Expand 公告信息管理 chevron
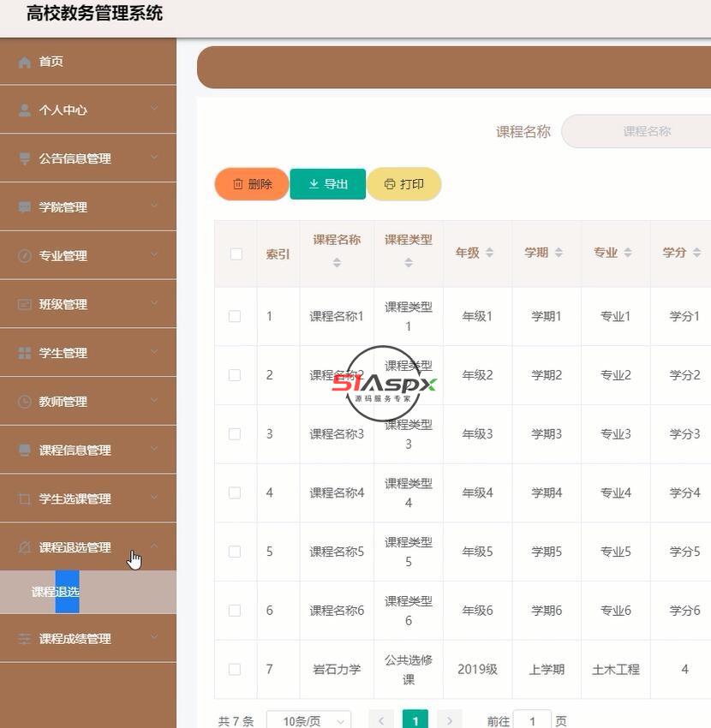This screenshot has width=711, height=728. pyautogui.click(x=154, y=157)
